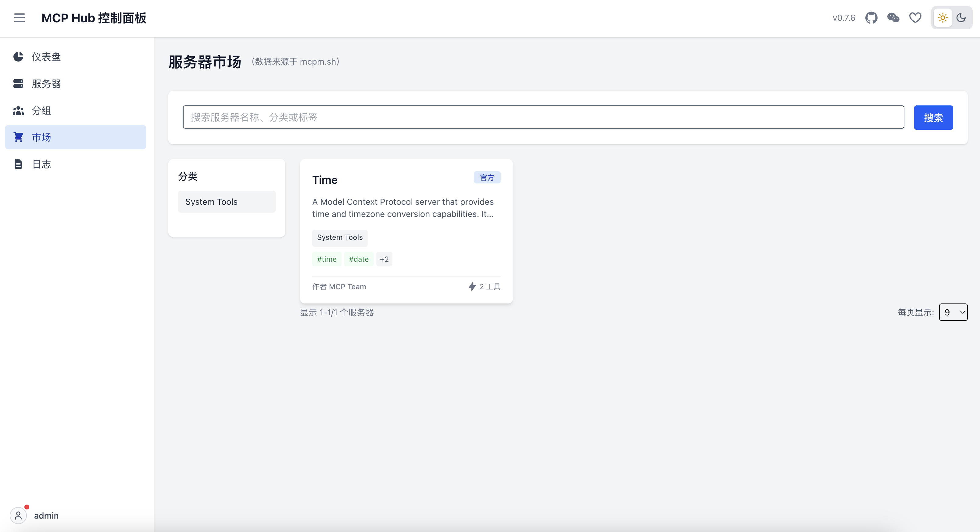Toggle the System Tools category filter
This screenshot has width=980, height=532.
(x=227, y=202)
